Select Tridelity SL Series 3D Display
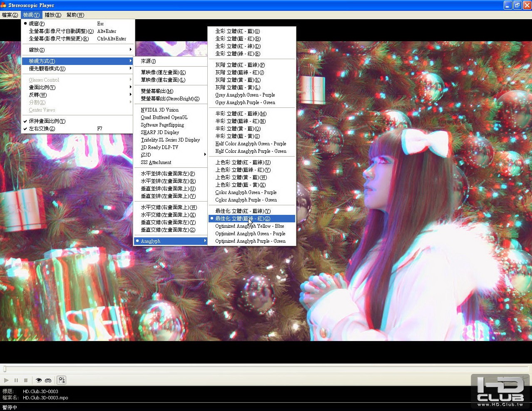532x411 pixels. tap(171, 140)
